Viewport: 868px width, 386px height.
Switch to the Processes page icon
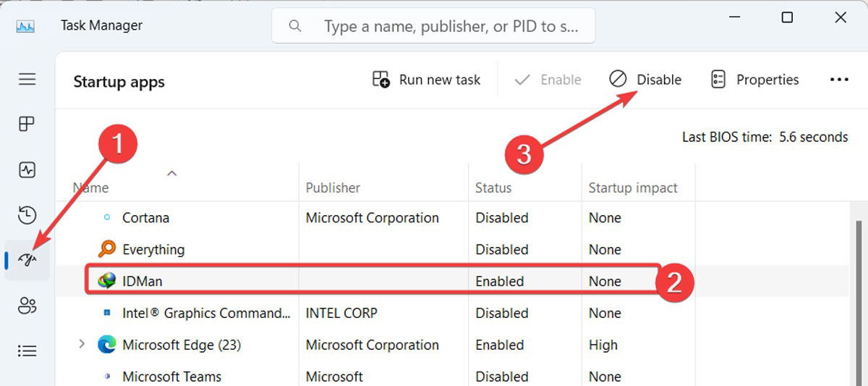tap(27, 124)
